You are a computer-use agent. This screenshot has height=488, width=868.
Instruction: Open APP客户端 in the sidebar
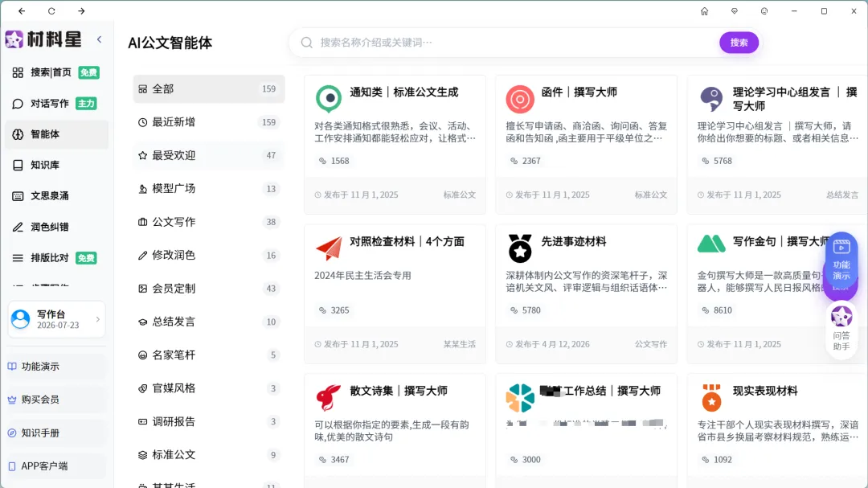(56, 466)
